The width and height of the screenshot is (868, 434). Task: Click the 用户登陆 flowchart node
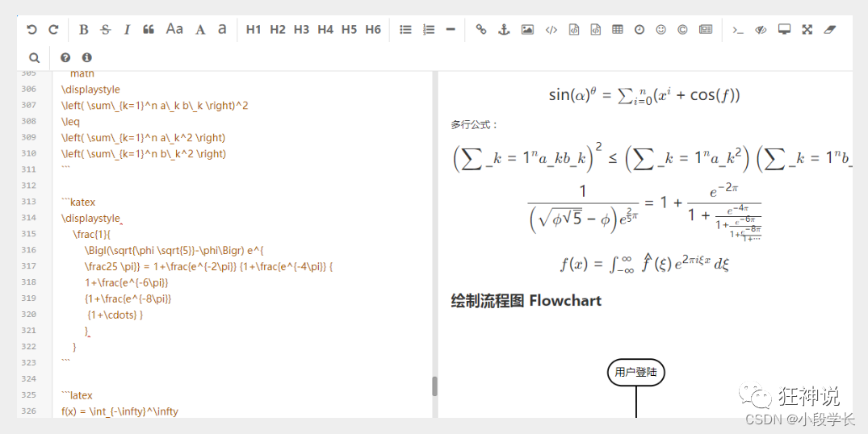click(x=636, y=372)
